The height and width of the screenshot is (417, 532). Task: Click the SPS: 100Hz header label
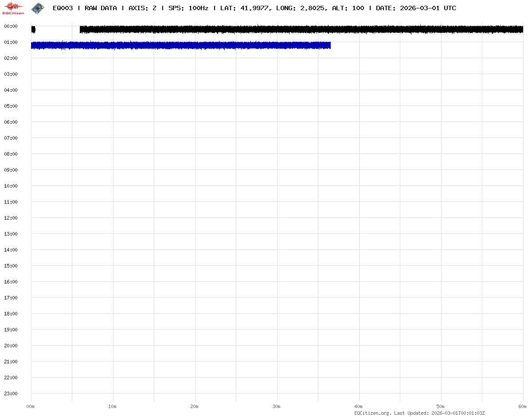click(x=188, y=8)
